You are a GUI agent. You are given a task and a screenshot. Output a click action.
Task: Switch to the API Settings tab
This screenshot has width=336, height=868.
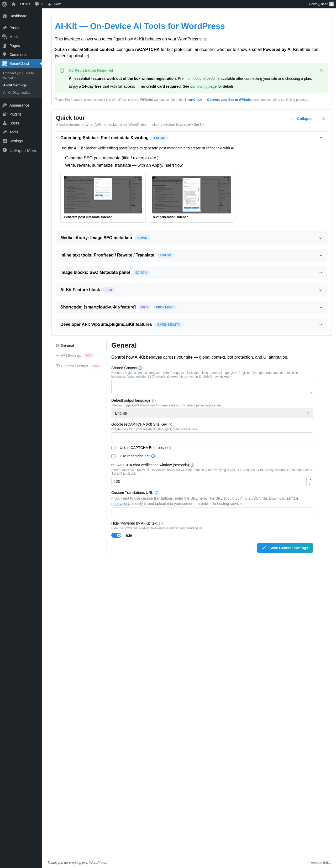tap(71, 355)
